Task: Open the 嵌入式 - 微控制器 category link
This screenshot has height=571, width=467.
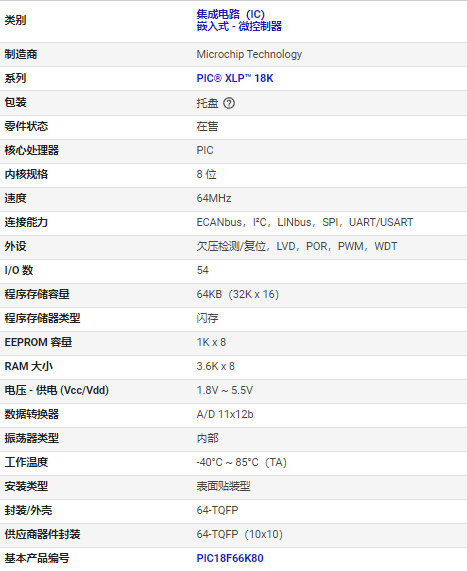Action: pos(239,26)
